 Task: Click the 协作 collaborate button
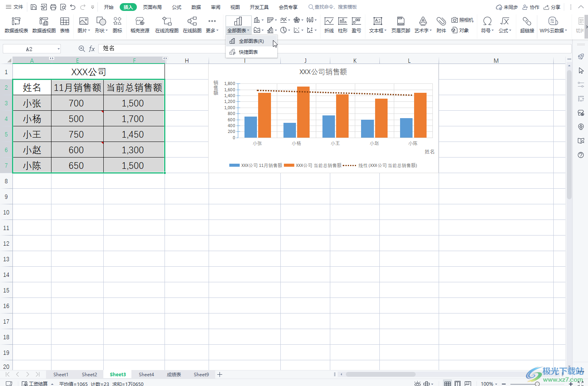pyautogui.click(x=531, y=7)
